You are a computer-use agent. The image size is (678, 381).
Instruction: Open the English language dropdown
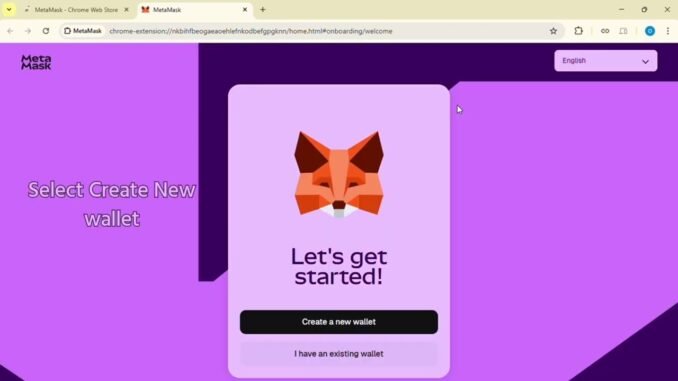pyautogui.click(x=605, y=61)
